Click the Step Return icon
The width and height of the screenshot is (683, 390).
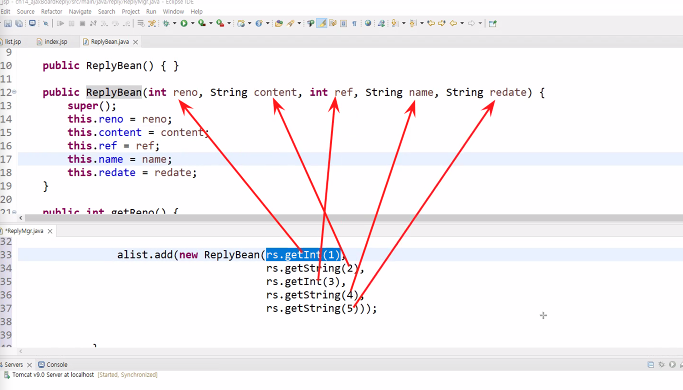pyautogui.click(x=126, y=24)
